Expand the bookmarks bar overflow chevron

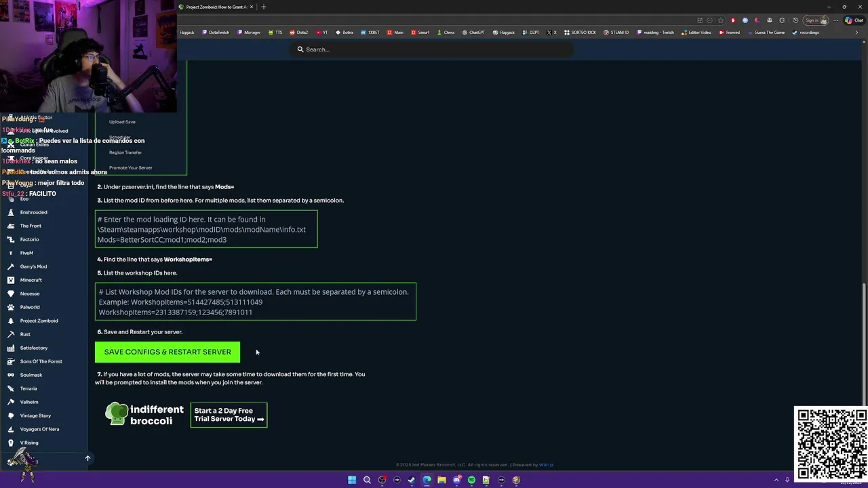(856, 33)
